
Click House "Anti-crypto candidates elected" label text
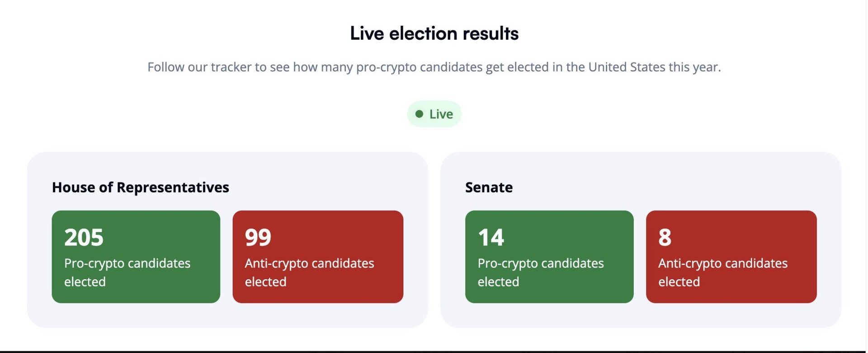click(x=309, y=272)
